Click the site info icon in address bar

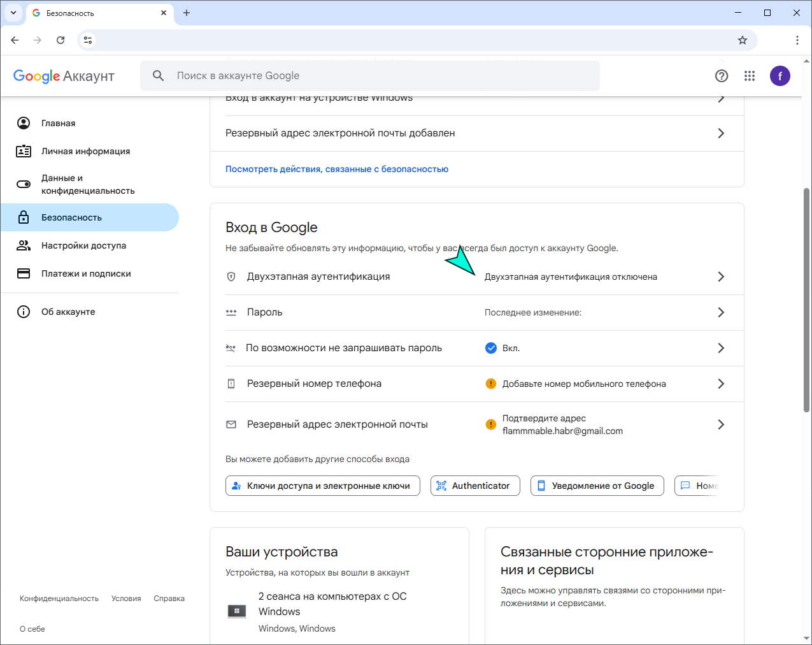88,40
